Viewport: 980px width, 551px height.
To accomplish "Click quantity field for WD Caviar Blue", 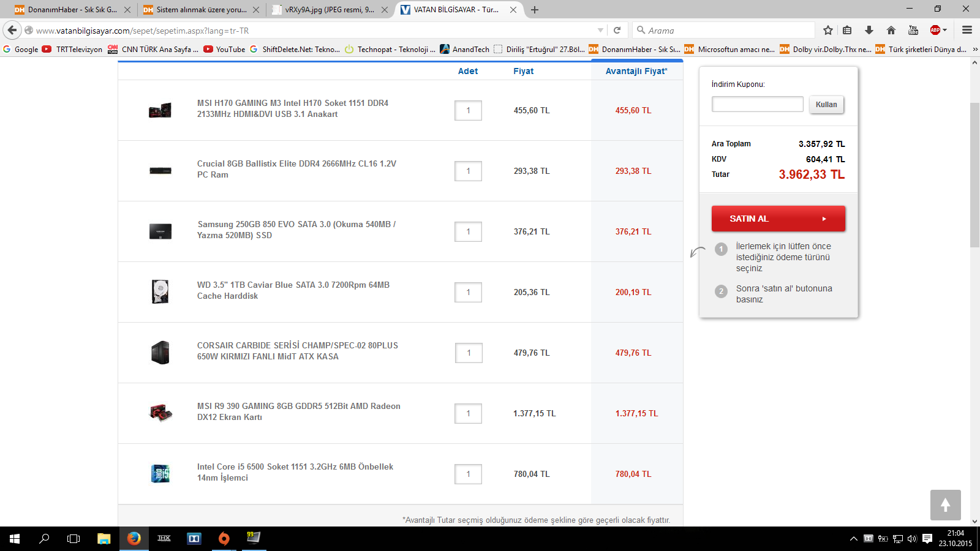I will pos(468,292).
